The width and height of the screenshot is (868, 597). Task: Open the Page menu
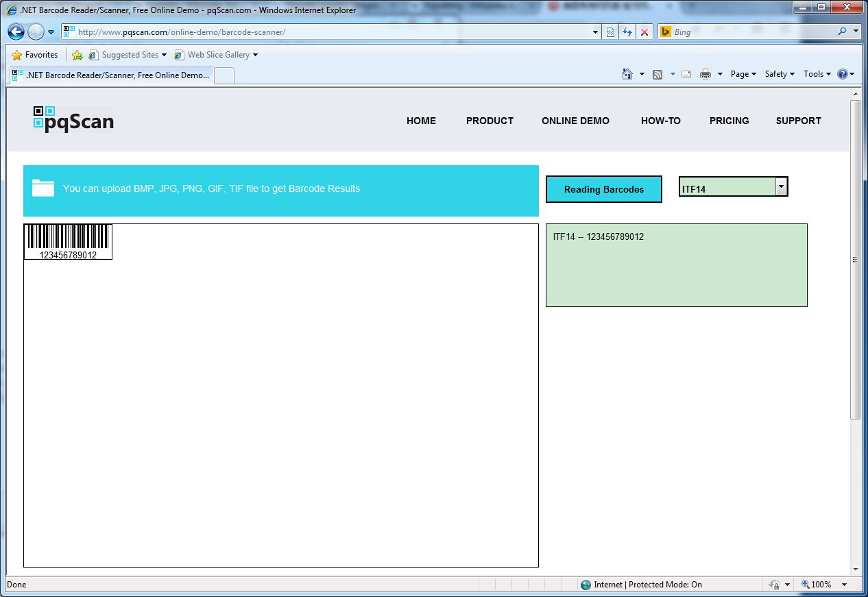743,74
